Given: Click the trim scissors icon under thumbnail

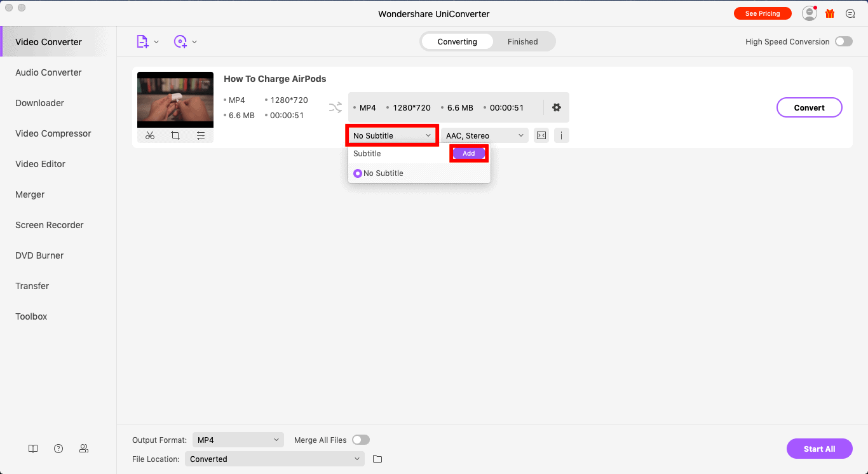Looking at the screenshot, I should (150, 135).
